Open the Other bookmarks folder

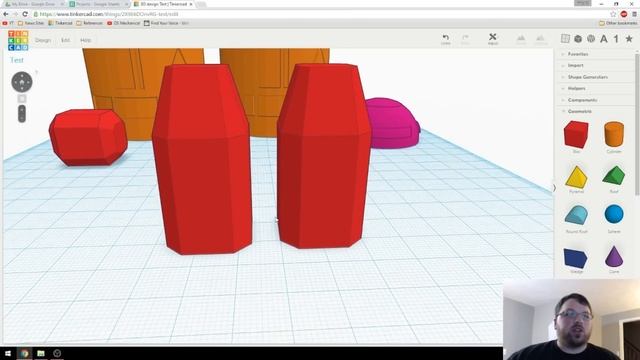tap(618, 23)
